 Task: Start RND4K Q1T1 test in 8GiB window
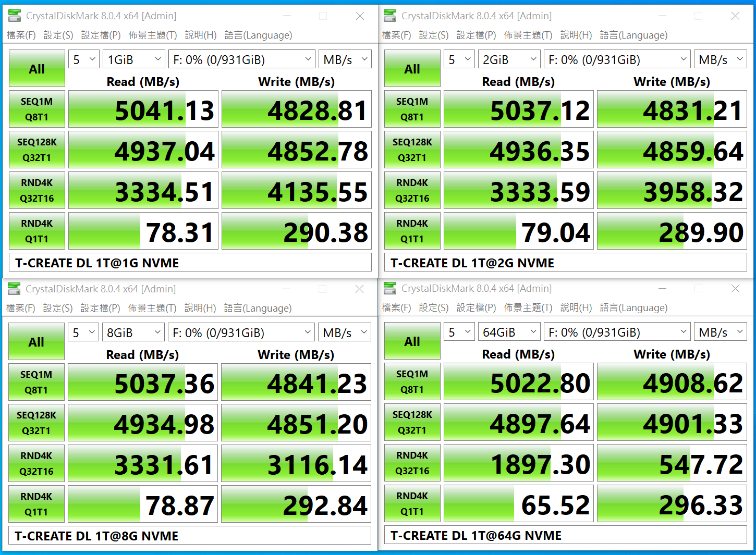[36, 504]
